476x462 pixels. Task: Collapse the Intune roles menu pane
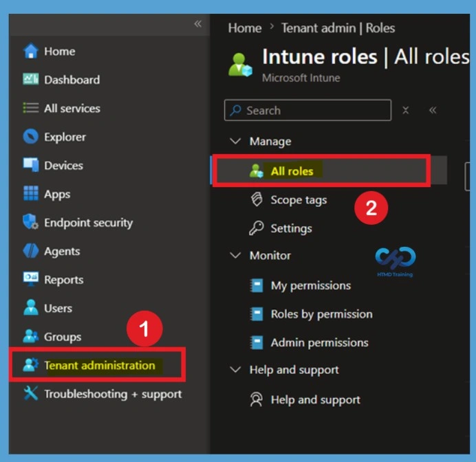coord(433,110)
